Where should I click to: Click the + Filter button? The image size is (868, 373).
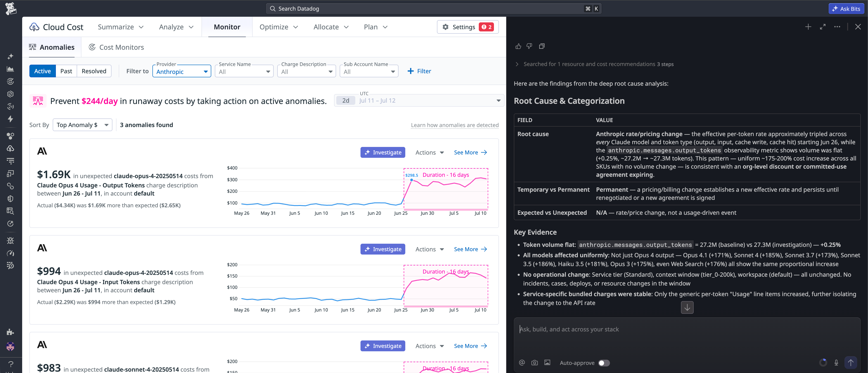pyautogui.click(x=419, y=71)
